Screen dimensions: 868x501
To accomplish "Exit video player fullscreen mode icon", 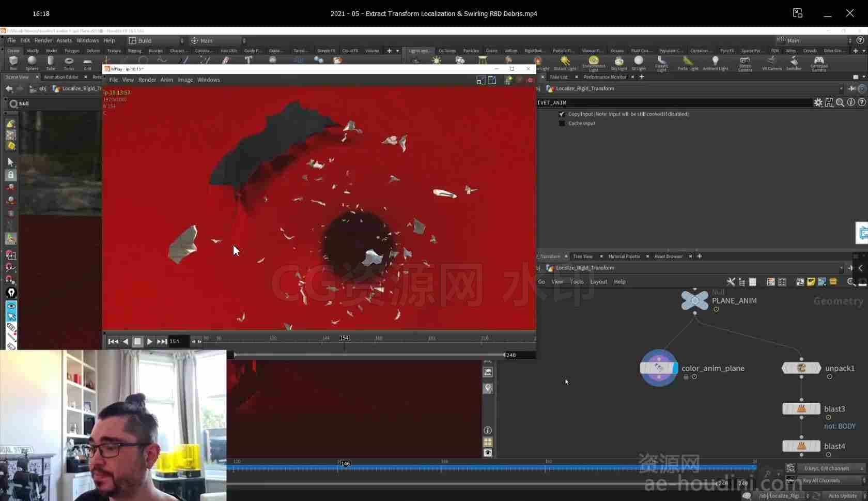I will [x=798, y=13].
